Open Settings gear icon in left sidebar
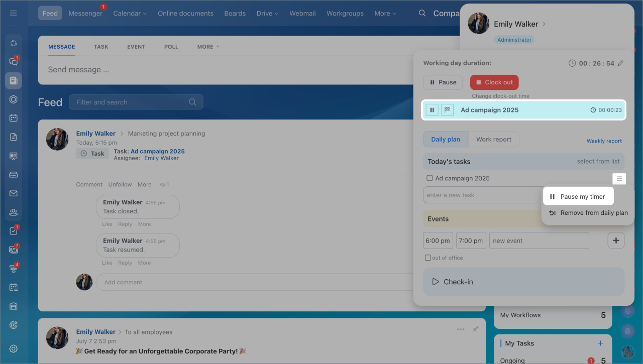Viewport: 643px width, 364px height. (x=14, y=349)
